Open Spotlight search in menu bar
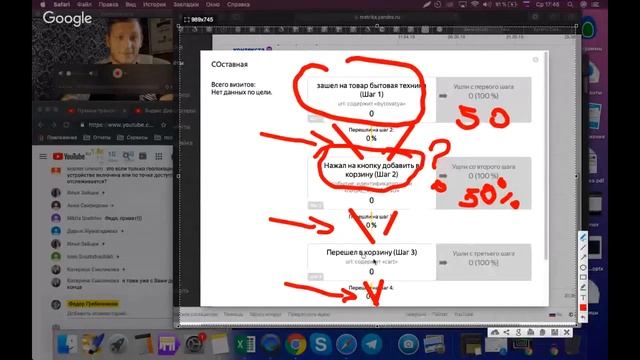The width and height of the screenshot is (640, 360). pos(570,4)
